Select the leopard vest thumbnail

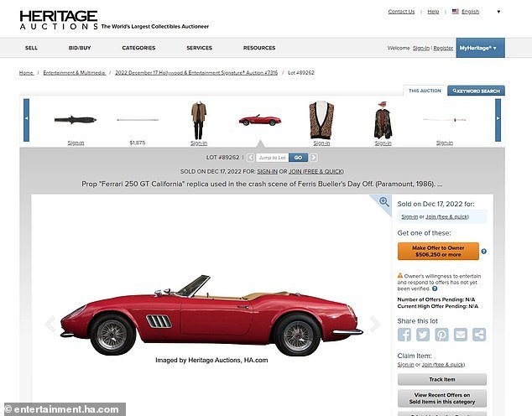click(x=321, y=120)
